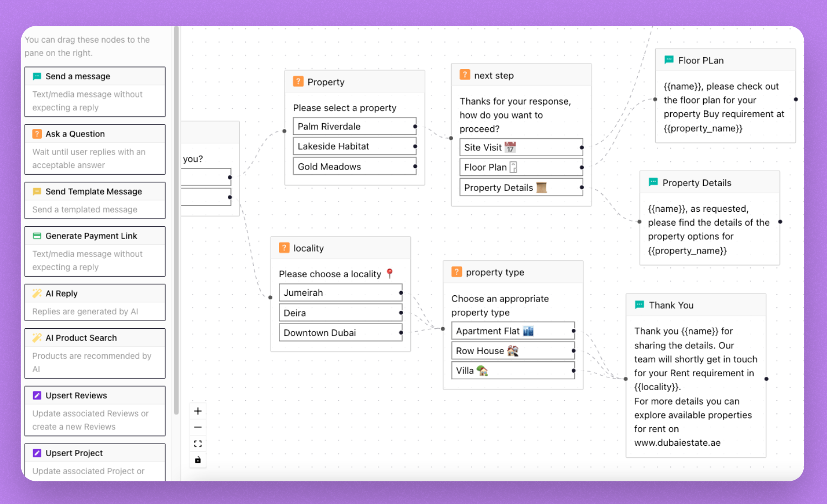Click the output handle of Site Visit
Image resolution: width=827 pixels, height=504 pixels.
point(582,147)
